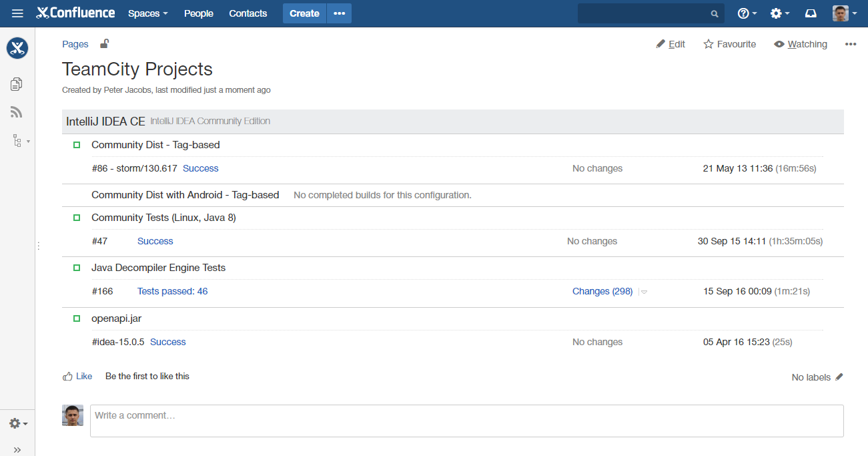Open the page more actions ellipsis
868x456 pixels.
tap(850, 44)
